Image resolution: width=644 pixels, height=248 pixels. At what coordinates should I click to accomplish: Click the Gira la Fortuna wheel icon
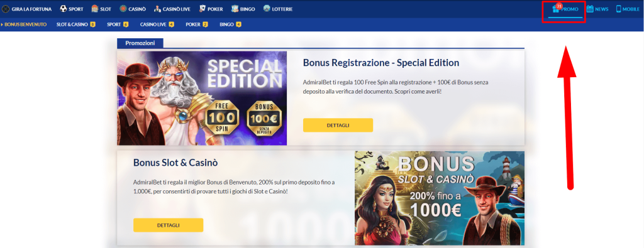6,9
